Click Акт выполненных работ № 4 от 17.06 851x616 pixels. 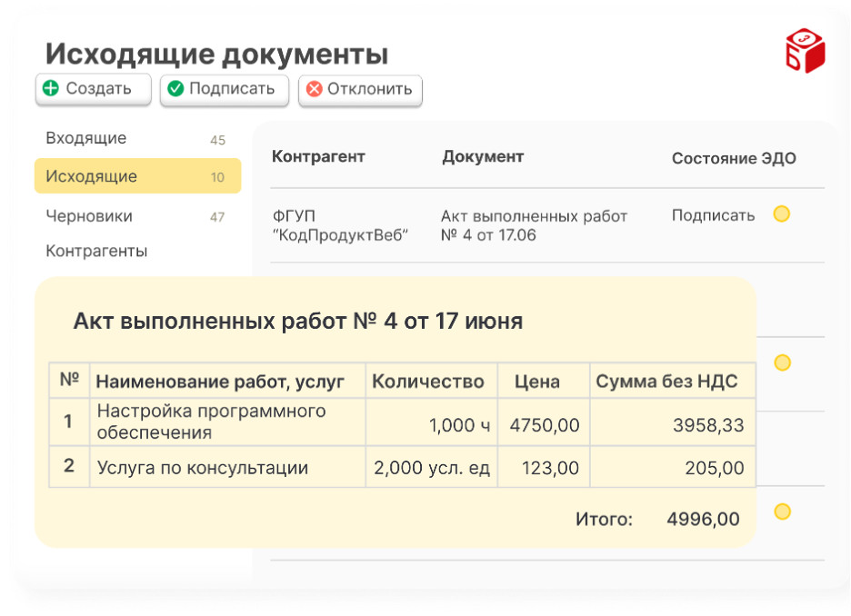[x=534, y=225]
